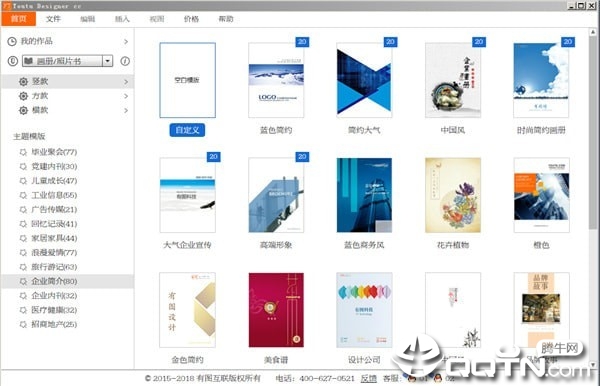
Task: Expand the 我的作品 chevron
Action: click(126, 41)
